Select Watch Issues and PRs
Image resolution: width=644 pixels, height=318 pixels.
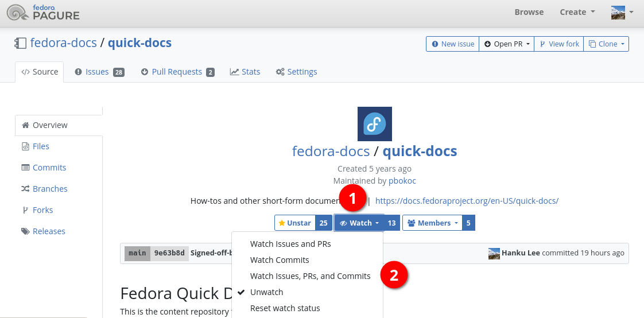(307, 244)
